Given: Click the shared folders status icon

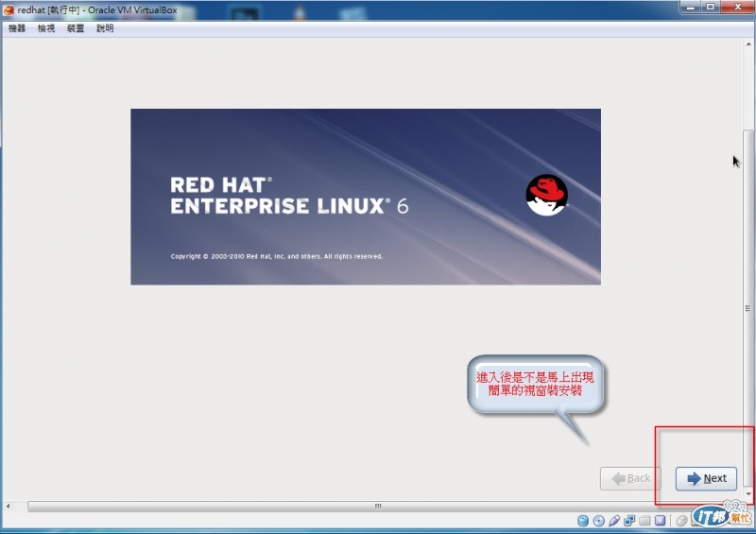Looking at the screenshot, I should coord(645,521).
